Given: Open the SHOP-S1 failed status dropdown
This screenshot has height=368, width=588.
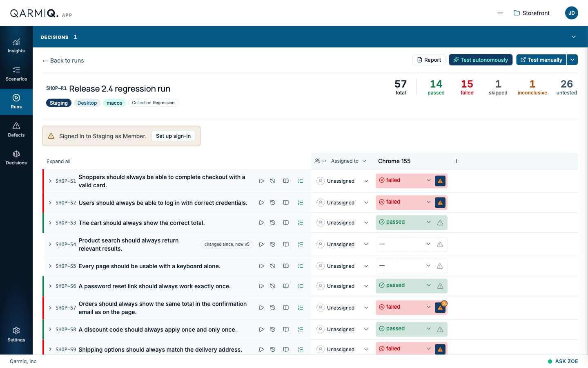Looking at the screenshot, I should tap(405, 181).
